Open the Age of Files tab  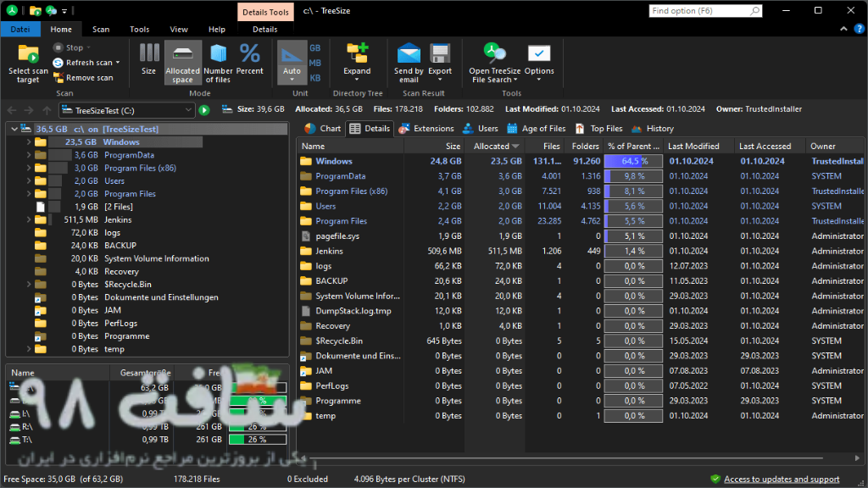tap(537, 129)
